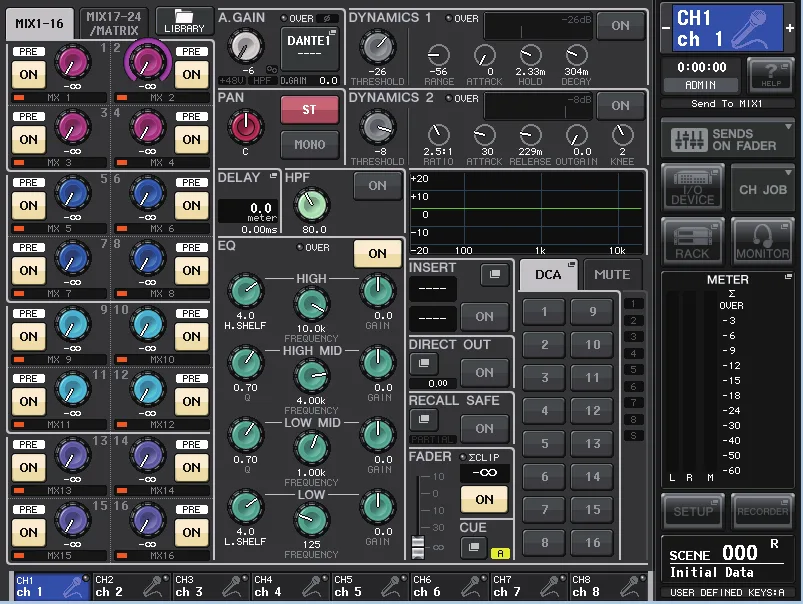Assign DCA group 16

(593, 543)
